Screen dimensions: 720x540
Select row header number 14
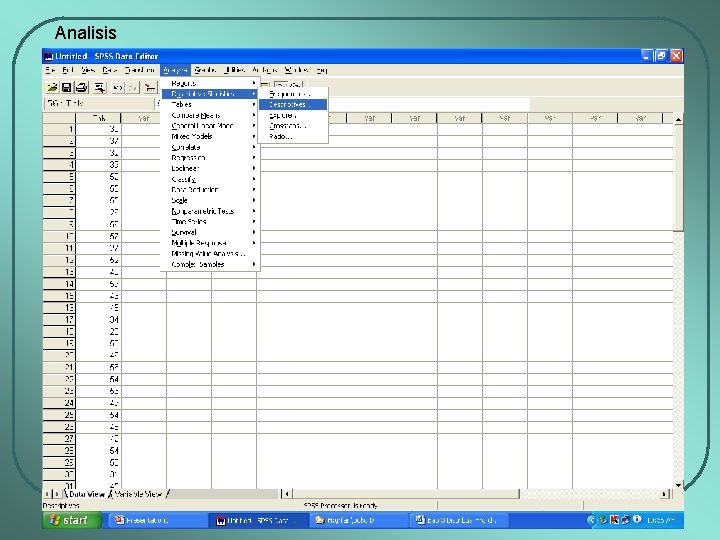coord(59,284)
